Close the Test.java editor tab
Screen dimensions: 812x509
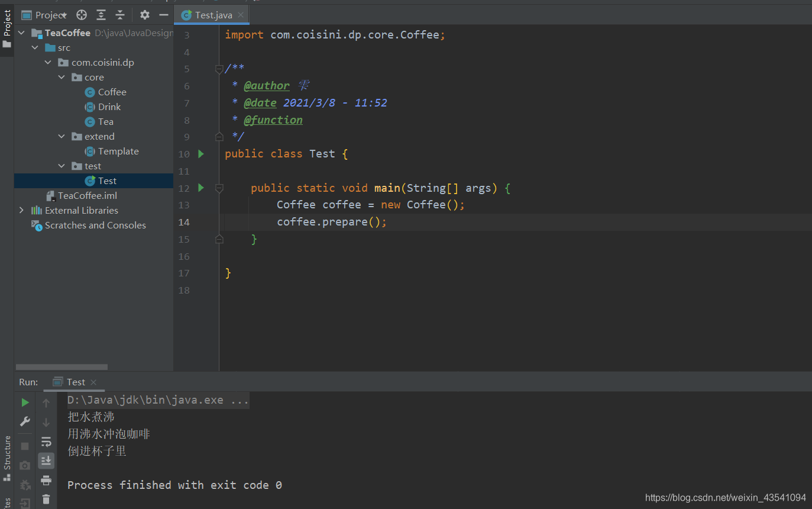[x=241, y=15]
